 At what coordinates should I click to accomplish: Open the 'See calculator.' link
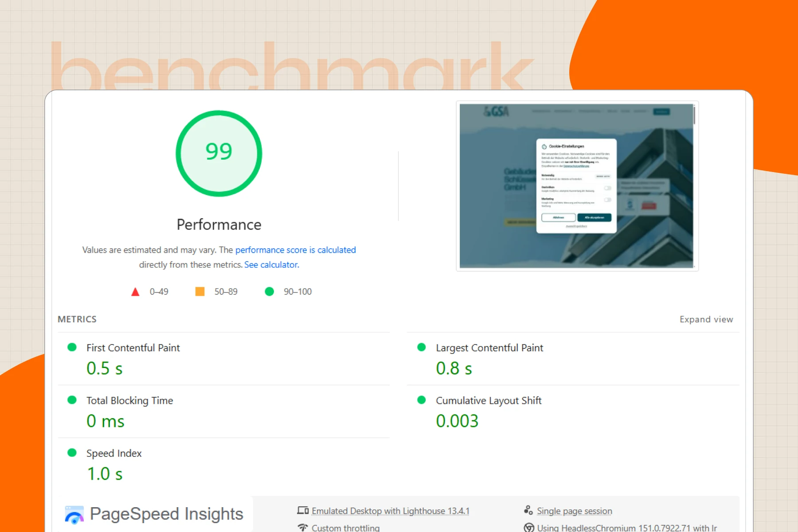[272, 265]
